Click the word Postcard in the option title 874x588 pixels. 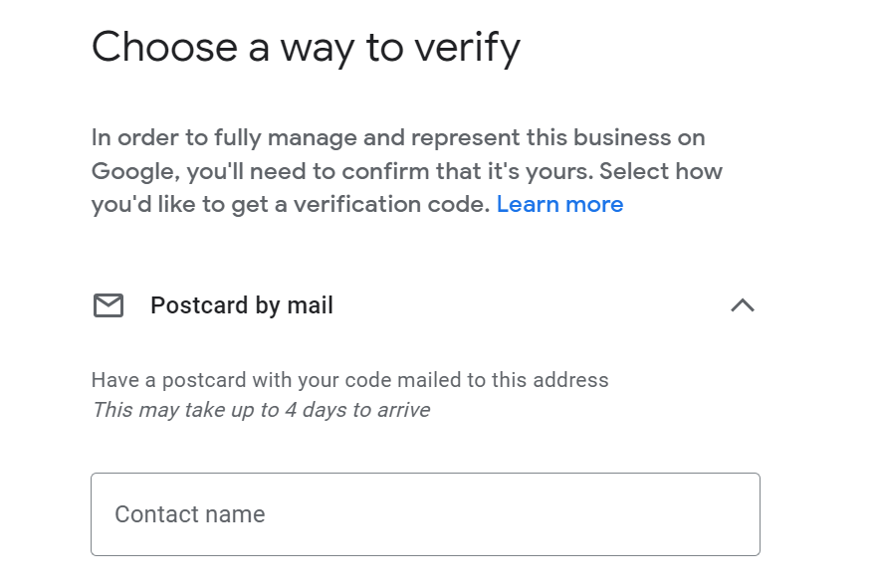[199, 305]
